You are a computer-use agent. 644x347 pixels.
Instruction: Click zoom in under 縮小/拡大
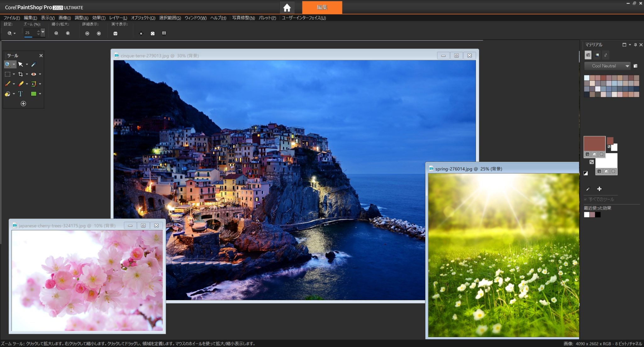pos(68,33)
